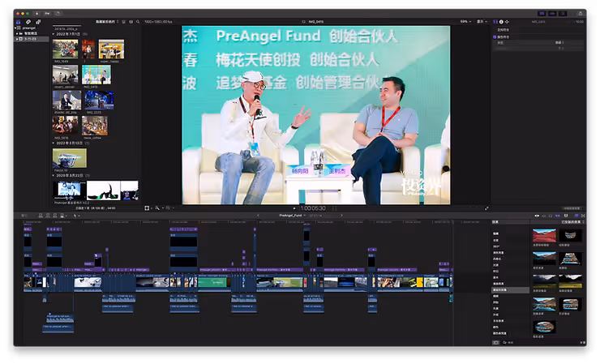The width and height of the screenshot is (600, 364).
Task: Collapse the 2022年2月13日 date group
Action: pyautogui.click(x=53, y=143)
